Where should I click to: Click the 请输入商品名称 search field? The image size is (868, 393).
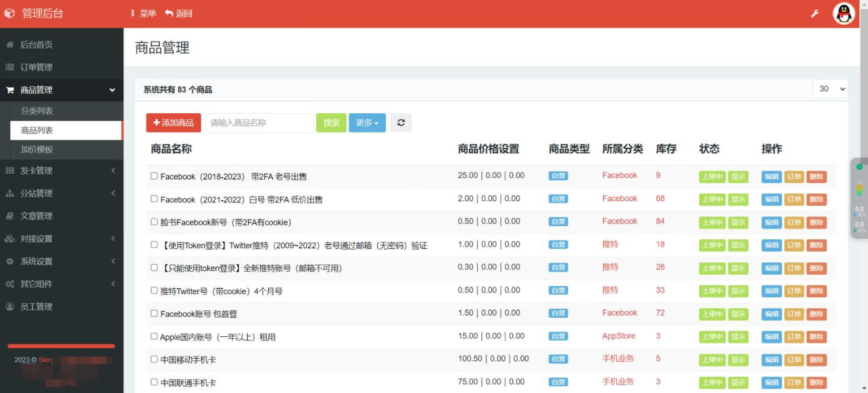[259, 122]
